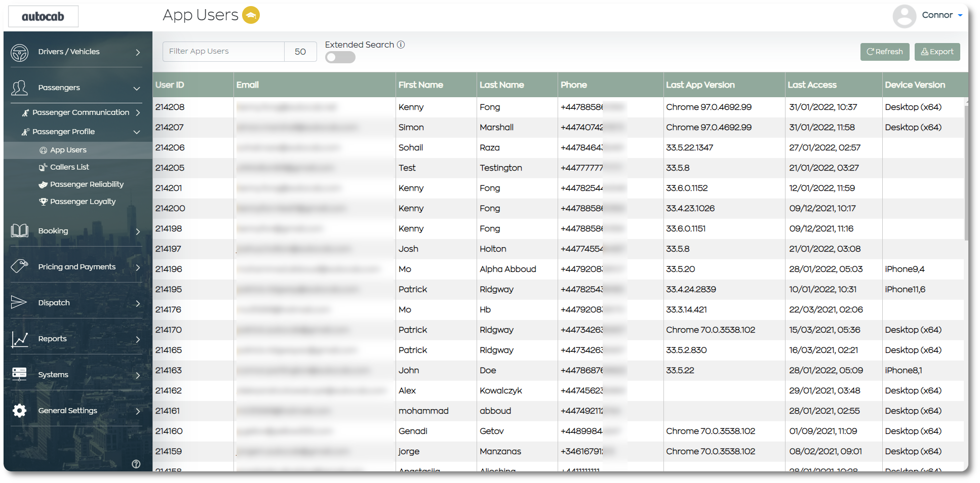Select the Sohail first name cell
The image size is (980, 483).
point(436,148)
